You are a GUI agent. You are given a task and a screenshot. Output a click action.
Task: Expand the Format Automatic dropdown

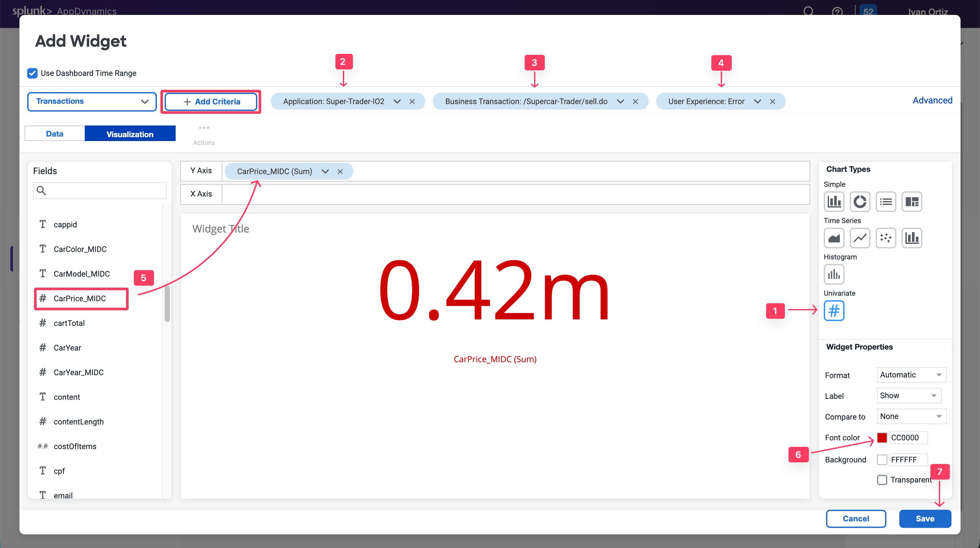[911, 375]
